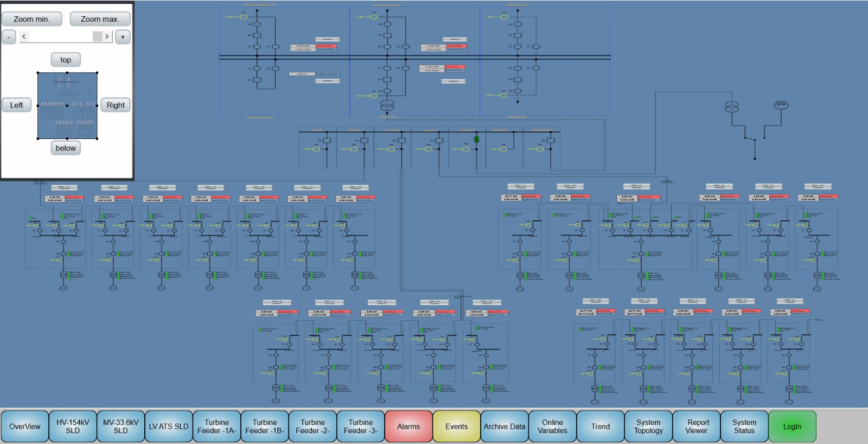Open Turbine Feeder -1A- view

(216, 427)
